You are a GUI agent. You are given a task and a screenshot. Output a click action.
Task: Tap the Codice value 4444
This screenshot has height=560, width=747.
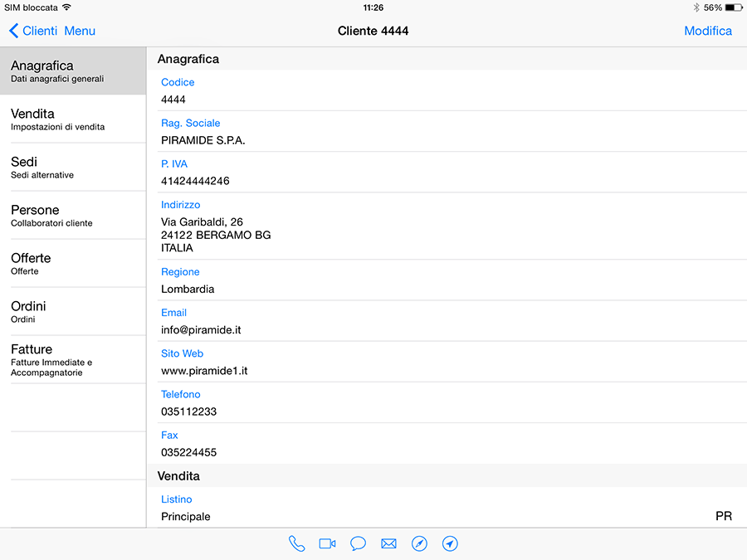coord(173,100)
